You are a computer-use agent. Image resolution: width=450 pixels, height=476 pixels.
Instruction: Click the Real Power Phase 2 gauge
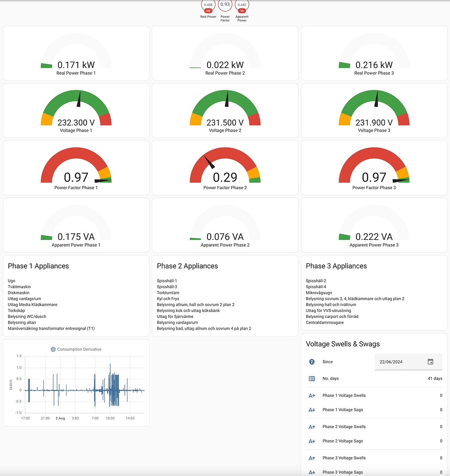click(x=225, y=53)
